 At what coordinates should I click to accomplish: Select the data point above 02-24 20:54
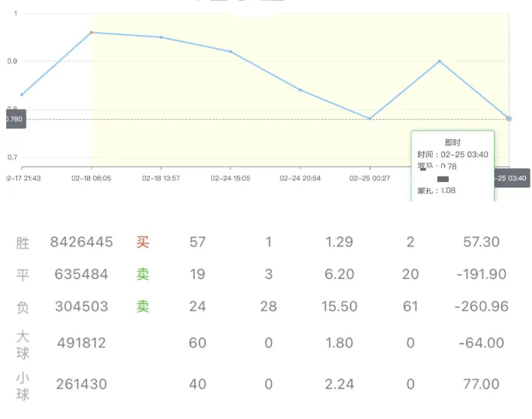(300, 90)
